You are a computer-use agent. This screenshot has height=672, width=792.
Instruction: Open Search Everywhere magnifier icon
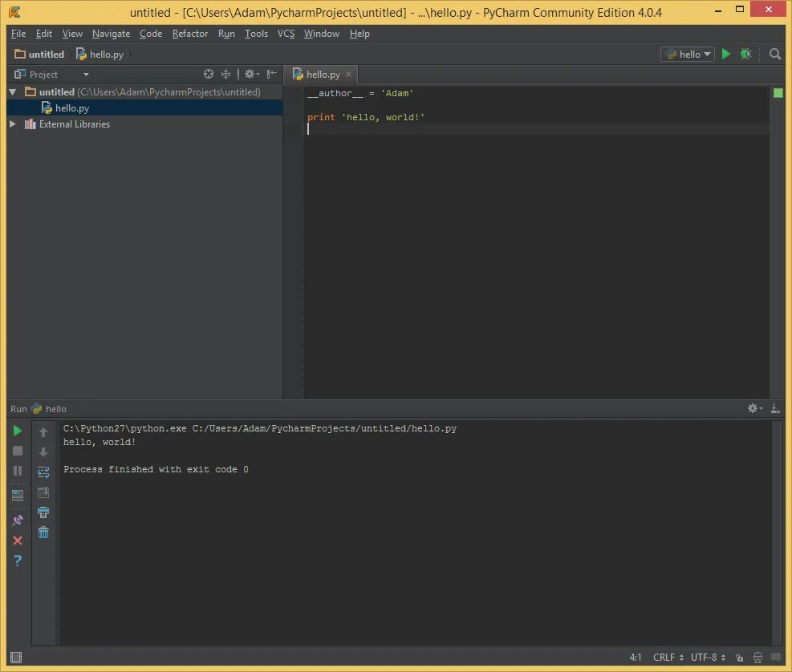[x=775, y=54]
